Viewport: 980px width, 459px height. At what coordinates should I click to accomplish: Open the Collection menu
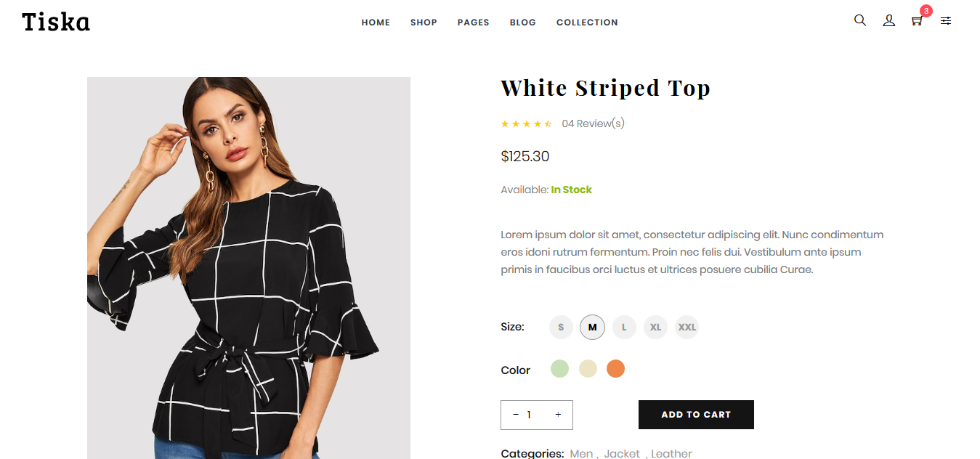tap(587, 23)
